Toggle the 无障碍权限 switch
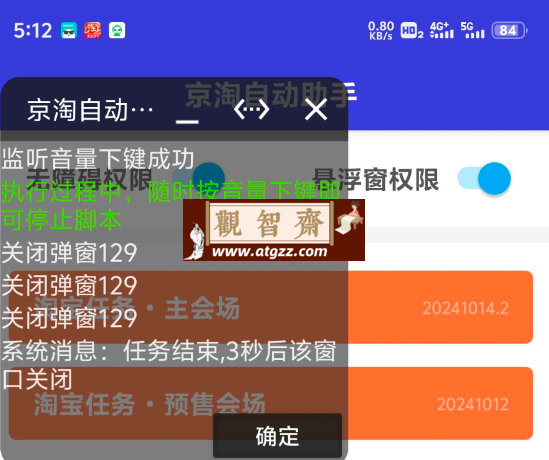549x460 pixels. 198,178
